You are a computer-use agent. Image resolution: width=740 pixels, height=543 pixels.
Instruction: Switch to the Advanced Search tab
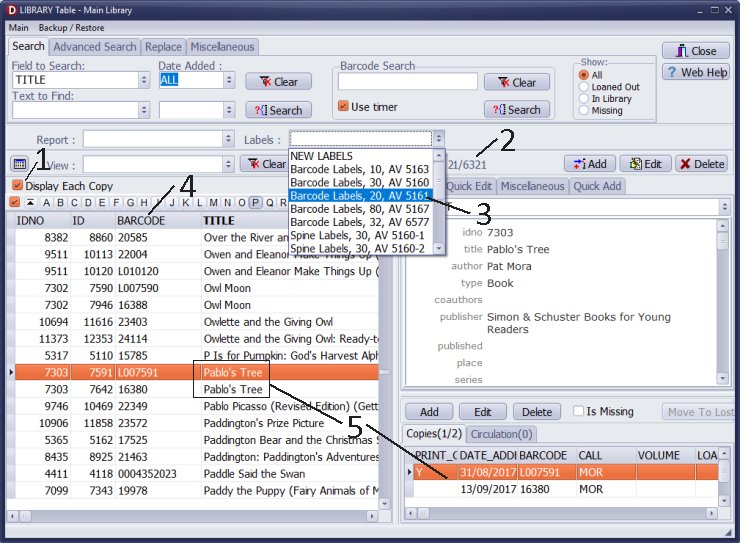[94, 47]
